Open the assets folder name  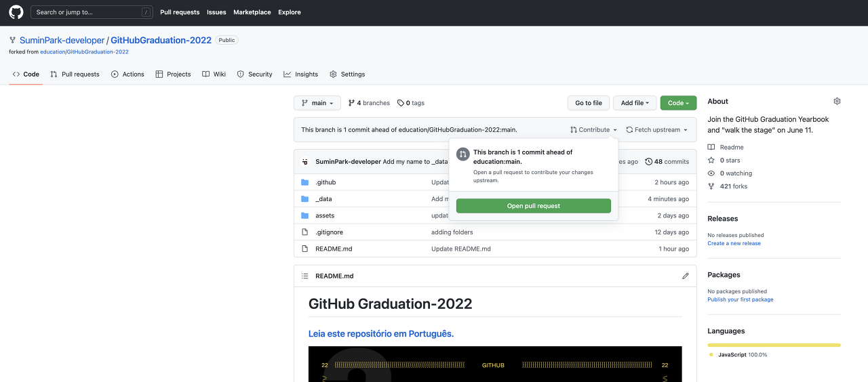click(325, 215)
